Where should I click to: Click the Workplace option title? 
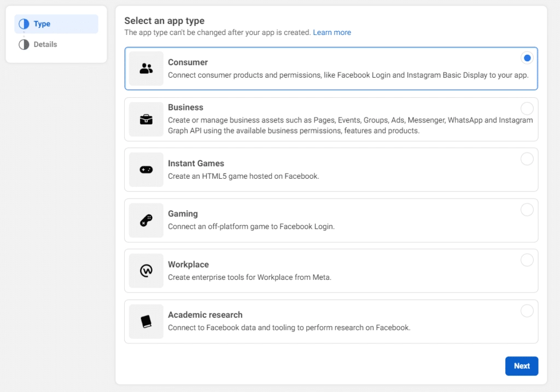pos(188,265)
